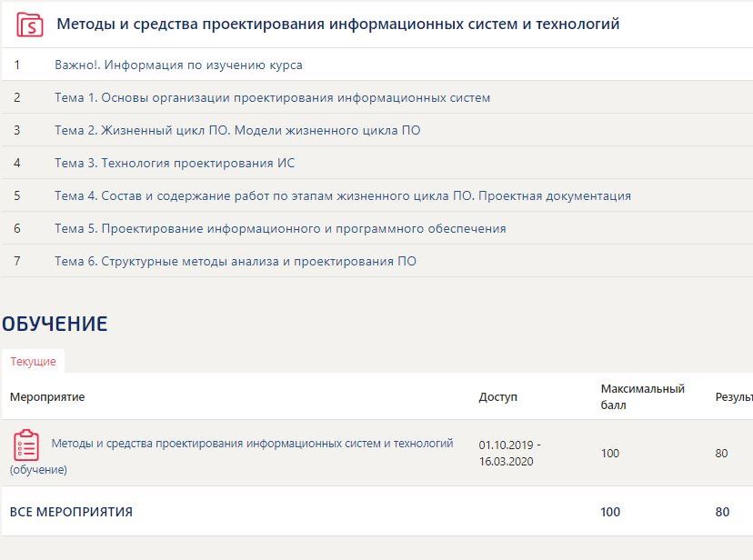Open Тема 6 Структурные методы анализа
The image size is (753, 560).
236,262
